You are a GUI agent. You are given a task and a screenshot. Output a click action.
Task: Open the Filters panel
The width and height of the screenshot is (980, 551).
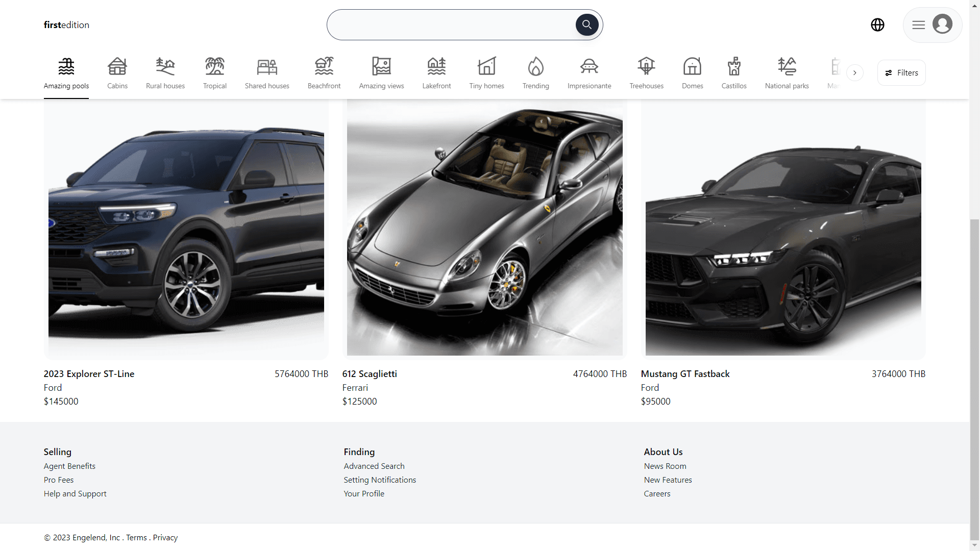click(x=902, y=72)
